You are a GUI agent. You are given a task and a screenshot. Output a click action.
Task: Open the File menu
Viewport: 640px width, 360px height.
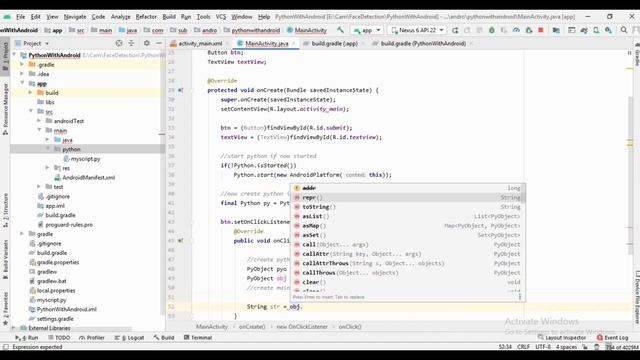pos(20,17)
